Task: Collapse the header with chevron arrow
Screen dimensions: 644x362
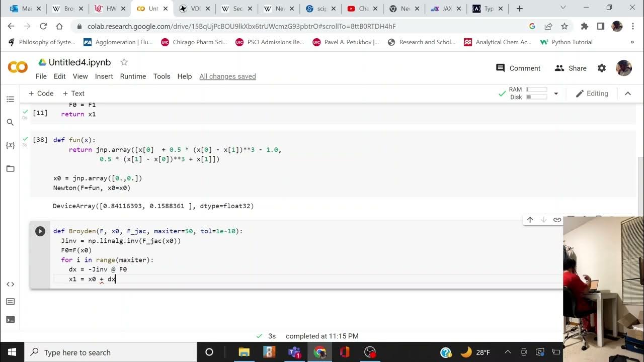Action: [628, 94]
